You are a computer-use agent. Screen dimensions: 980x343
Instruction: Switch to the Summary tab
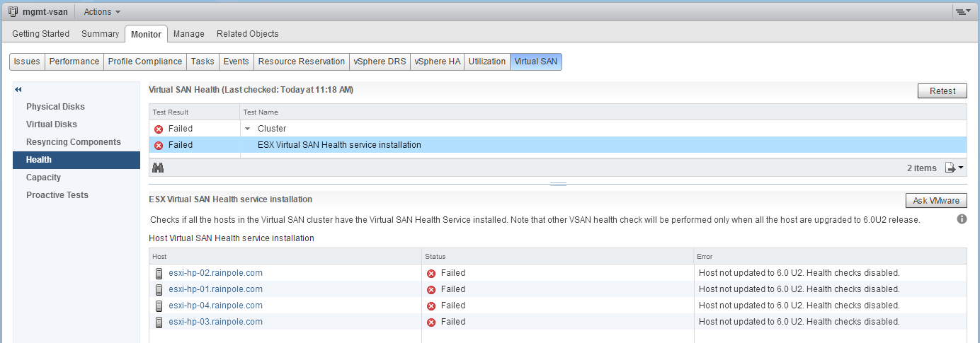(x=100, y=34)
